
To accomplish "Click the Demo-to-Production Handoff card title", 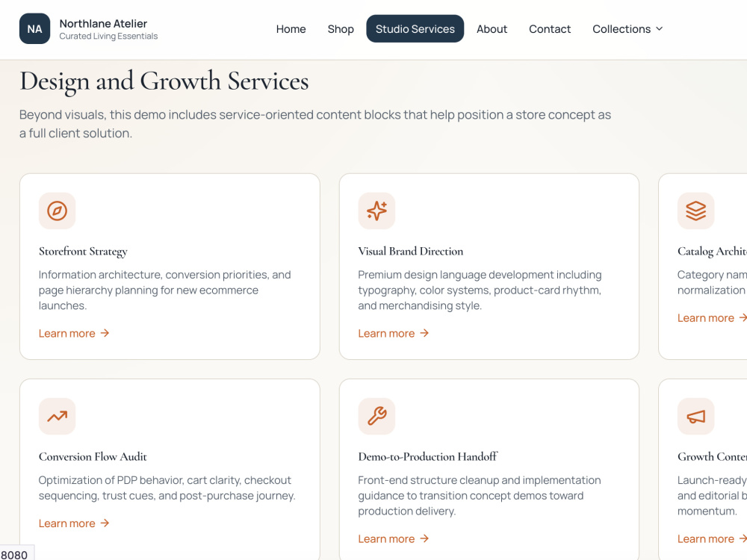I will [428, 457].
